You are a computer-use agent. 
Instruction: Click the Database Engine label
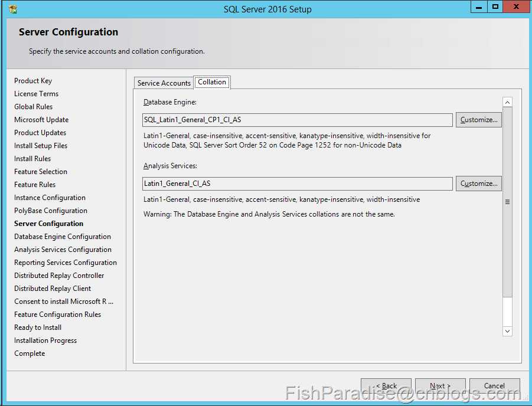click(170, 102)
